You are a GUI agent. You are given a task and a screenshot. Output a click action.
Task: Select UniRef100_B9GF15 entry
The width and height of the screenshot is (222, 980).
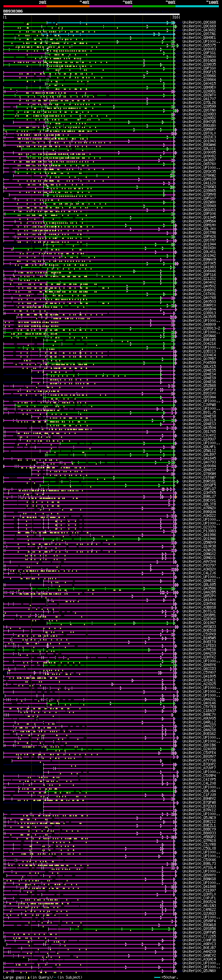pos(199,72)
